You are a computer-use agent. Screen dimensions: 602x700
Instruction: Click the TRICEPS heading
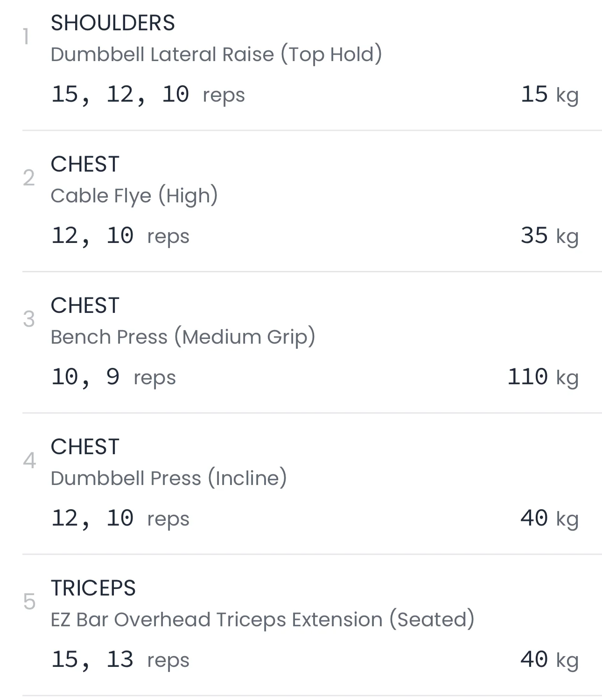coord(93,588)
